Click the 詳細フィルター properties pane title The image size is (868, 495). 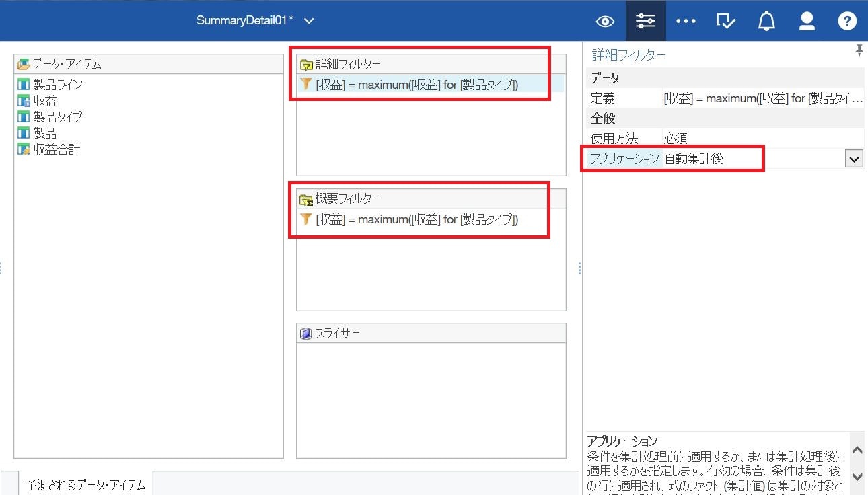(629, 54)
